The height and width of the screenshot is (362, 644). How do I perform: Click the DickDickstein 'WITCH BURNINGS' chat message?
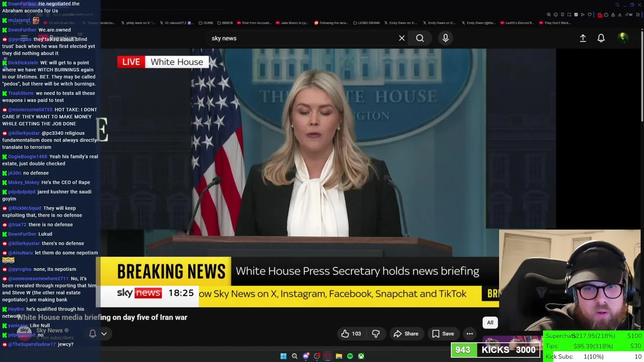49,73
